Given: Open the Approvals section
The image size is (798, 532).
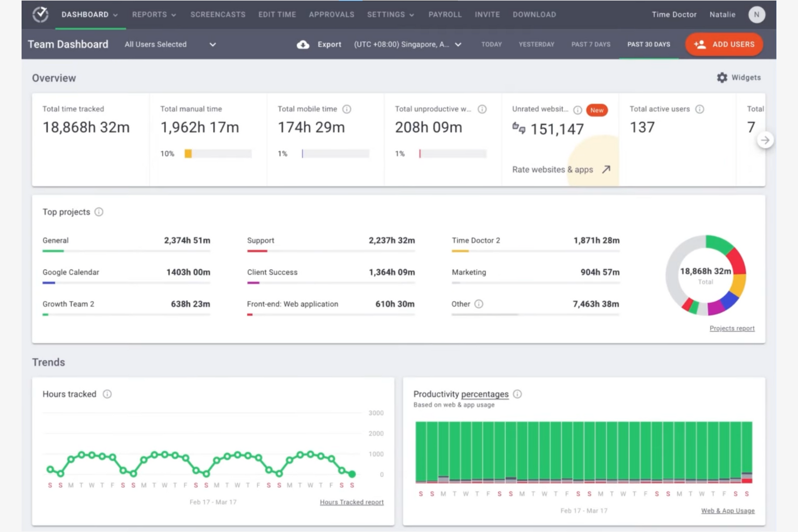Looking at the screenshot, I should pyautogui.click(x=332, y=15).
